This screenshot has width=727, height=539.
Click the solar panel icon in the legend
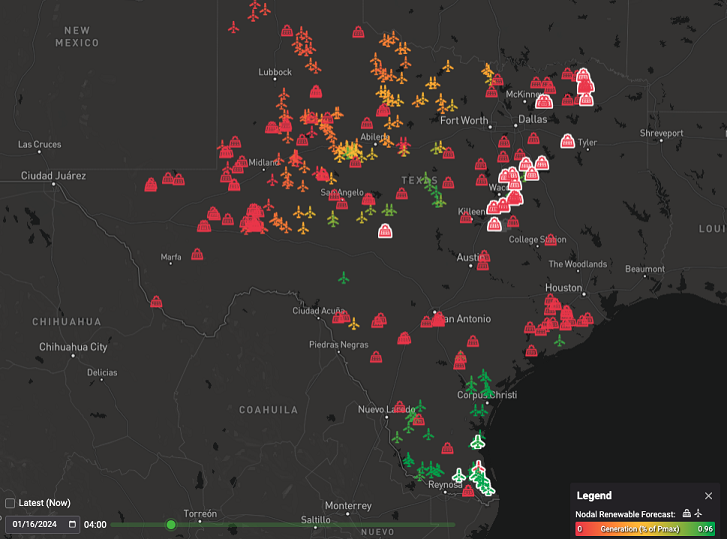(x=685, y=513)
